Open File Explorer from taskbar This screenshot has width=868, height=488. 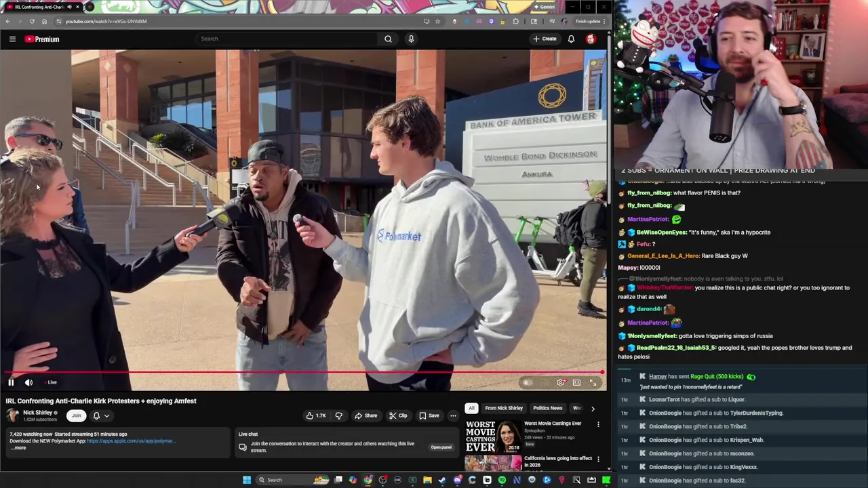click(x=427, y=480)
